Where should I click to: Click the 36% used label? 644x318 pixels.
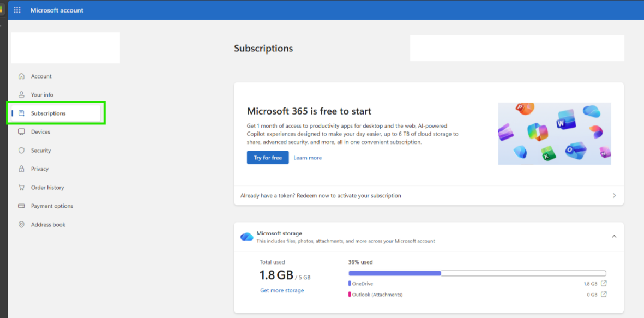click(x=360, y=262)
